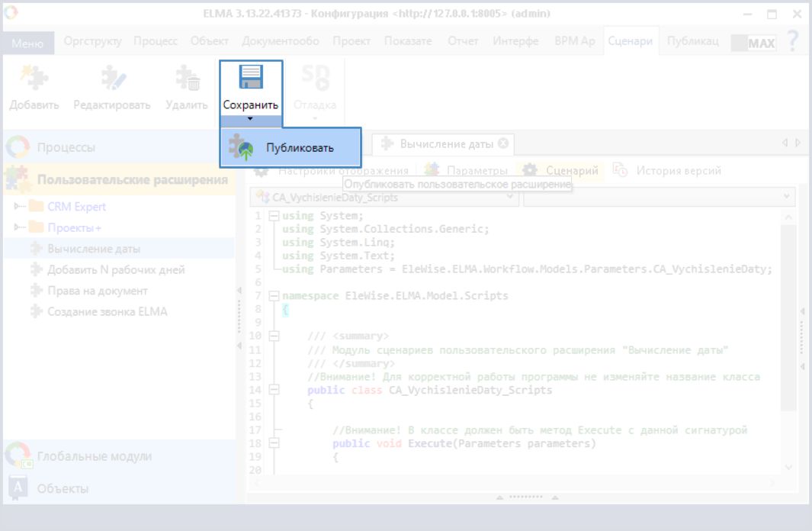Collapse the Execute method at line 18
This screenshot has height=531, width=812.
[x=274, y=443]
